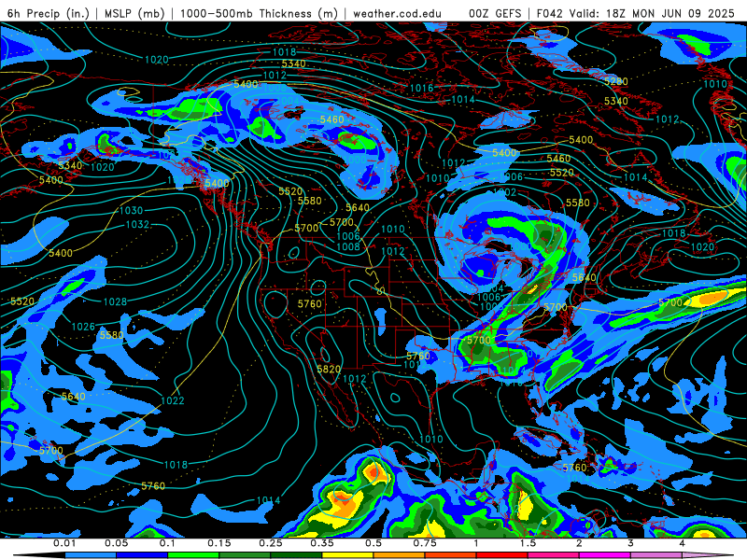747x560 pixels.
Task: Select the 0.75 legend value
Action: coord(425,543)
